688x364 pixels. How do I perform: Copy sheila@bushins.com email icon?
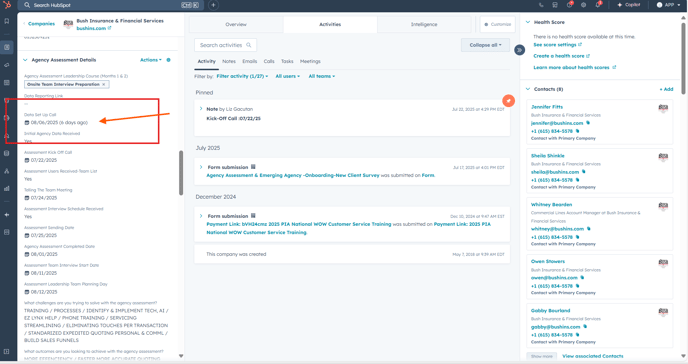pos(584,171)
